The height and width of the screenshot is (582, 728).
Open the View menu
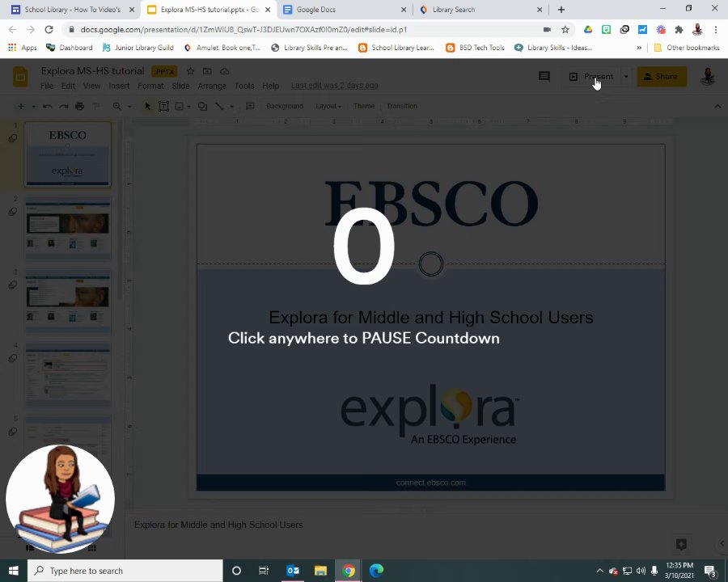[92, 86]
